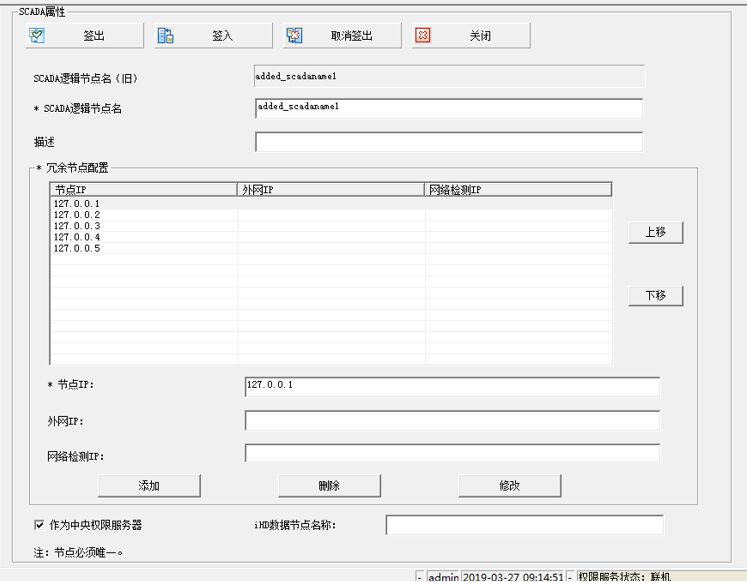Image resolution: width=747 pixels, height=582 pixels.
Task: Toggle the 作为中央权限服务器 checkbox
Action: tap(39, 525)
